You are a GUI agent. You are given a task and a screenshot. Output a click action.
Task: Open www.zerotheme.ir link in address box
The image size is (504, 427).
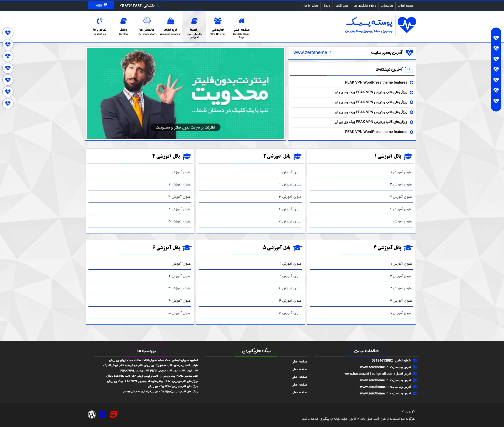312,52
